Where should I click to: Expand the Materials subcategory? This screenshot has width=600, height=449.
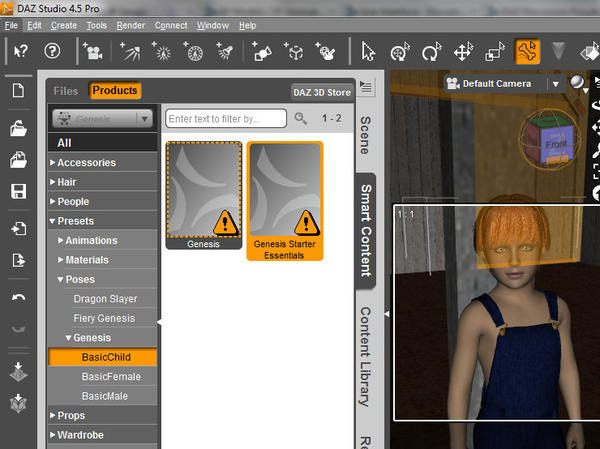[60, 260]
